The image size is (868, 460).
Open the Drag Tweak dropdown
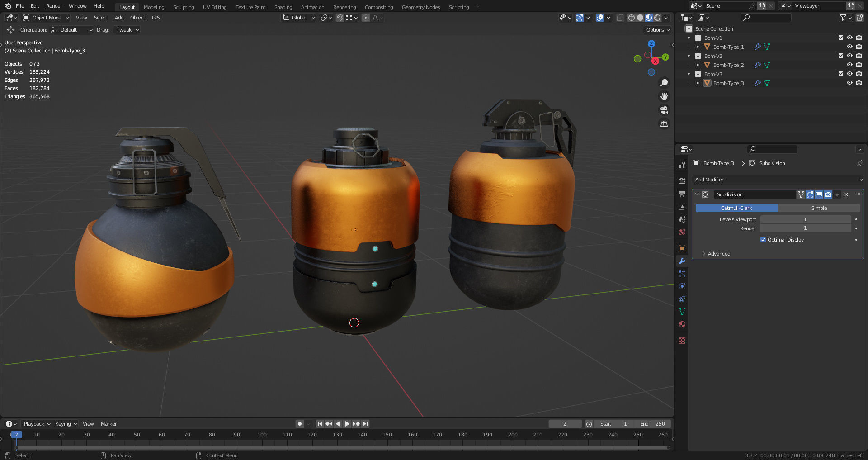pyautogui.click(x=127, y=30)
